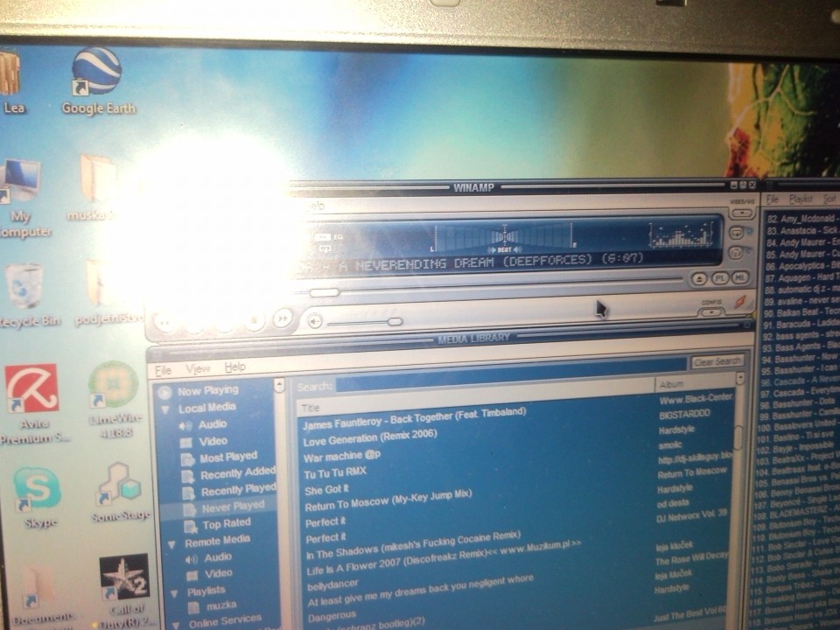The height and width of the screenshot is (630, 840).
Task: Open My Computer desktop icon
Action: [x=21, y=199]
